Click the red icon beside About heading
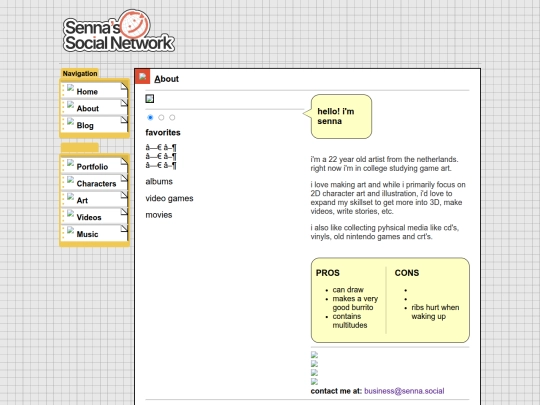540x405 pixels. (143, 76)
